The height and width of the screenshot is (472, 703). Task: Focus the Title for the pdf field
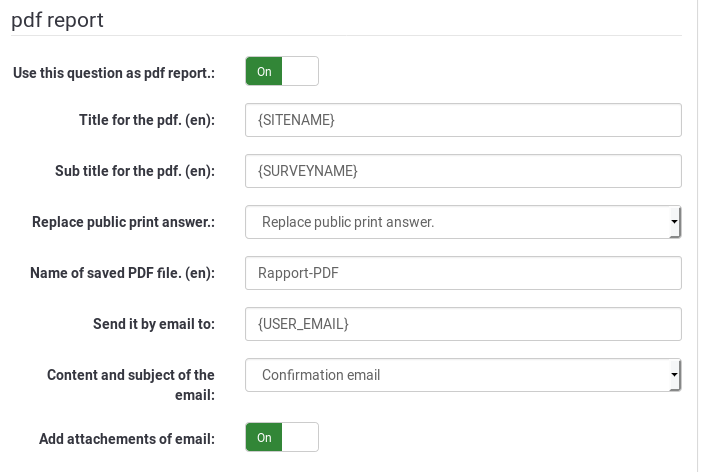click(x=463, y=120)
